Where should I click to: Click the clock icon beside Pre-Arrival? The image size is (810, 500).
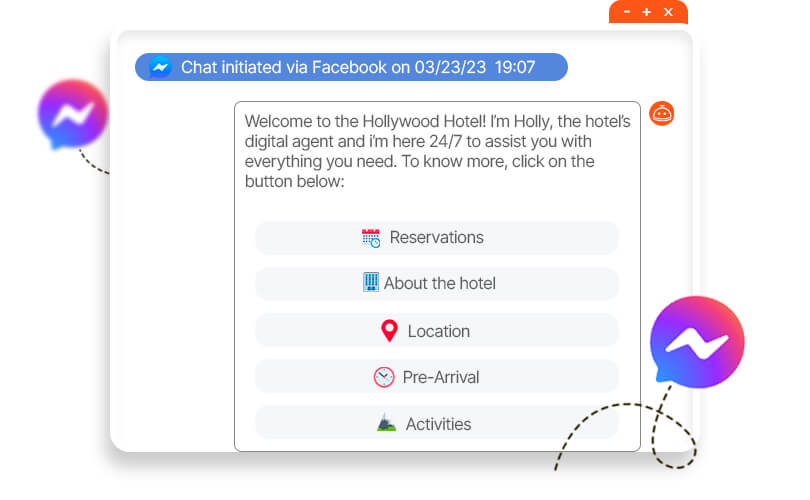coord(384,377)
